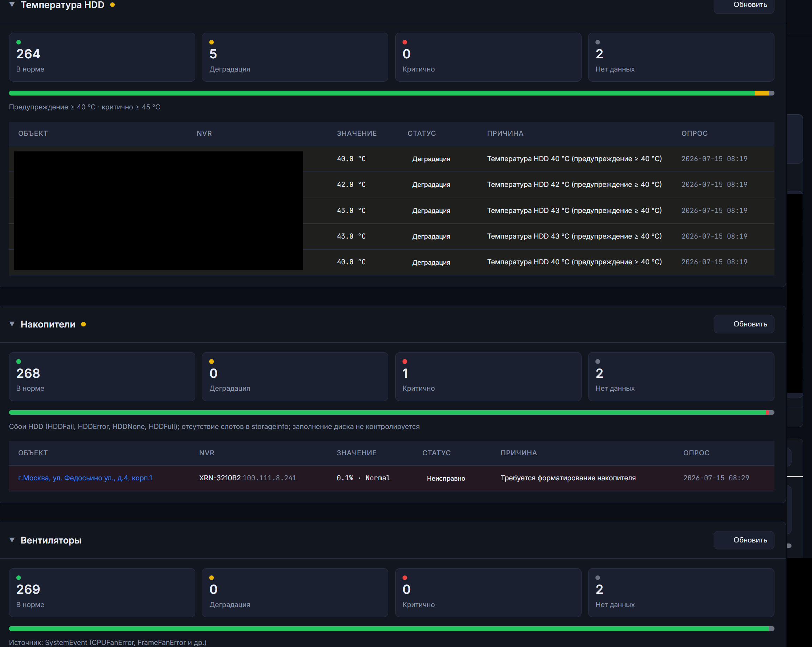
Task: Sort by the ЗНАЧЕНИЕ column in temperature table
Action: click(356, 133)
